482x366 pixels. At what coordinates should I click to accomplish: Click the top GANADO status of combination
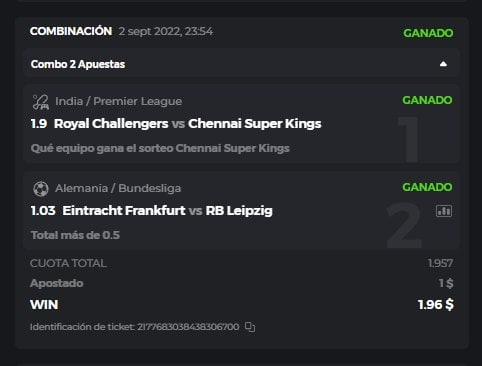[428, 33]
